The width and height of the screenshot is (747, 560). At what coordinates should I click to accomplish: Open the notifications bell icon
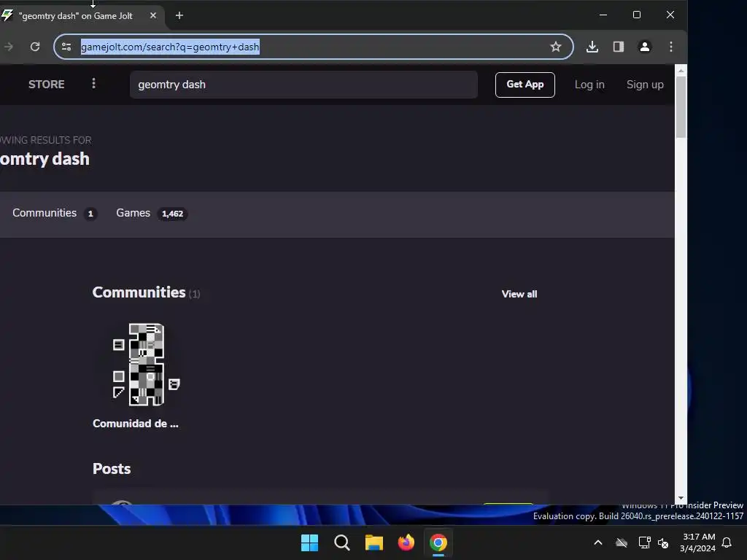727,542
